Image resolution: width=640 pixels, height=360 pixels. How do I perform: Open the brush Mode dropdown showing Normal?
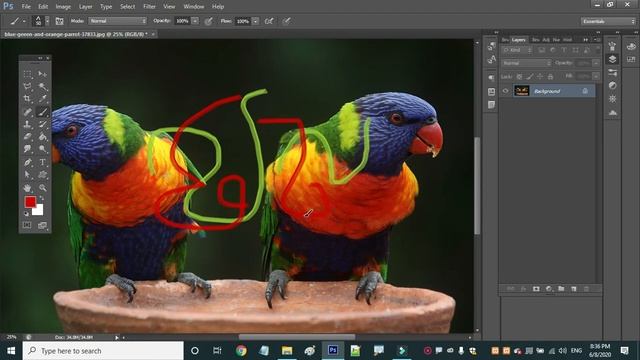click(118, 21)
